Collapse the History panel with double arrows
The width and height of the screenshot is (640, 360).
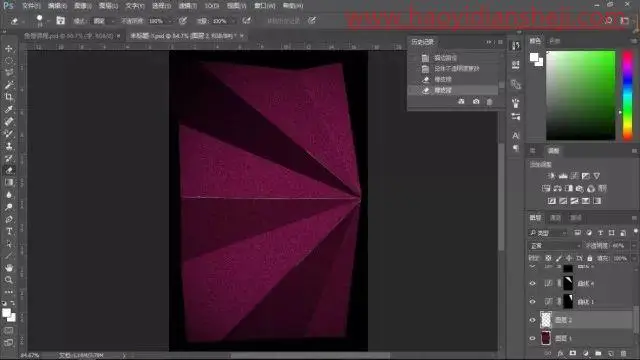pyautogui.click(x=489, y=42)
